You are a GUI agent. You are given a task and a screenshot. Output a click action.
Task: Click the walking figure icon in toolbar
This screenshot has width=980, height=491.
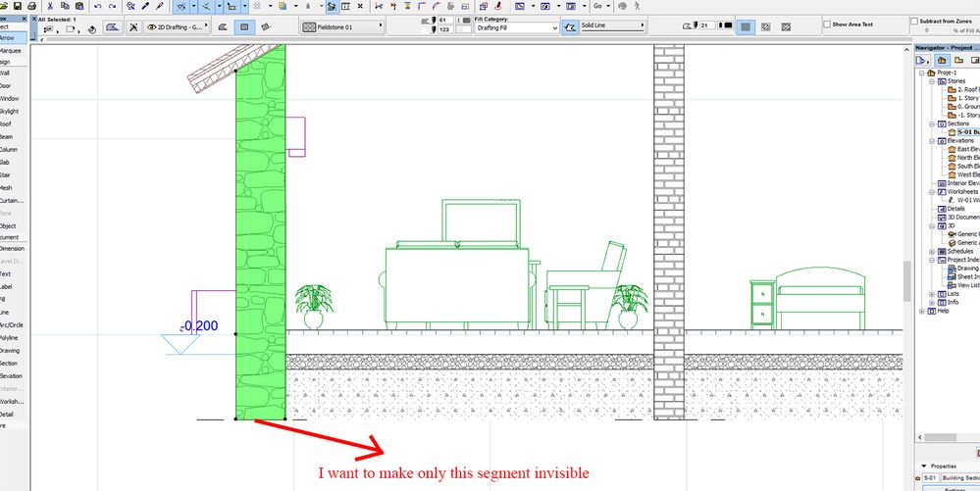[637, 6]
